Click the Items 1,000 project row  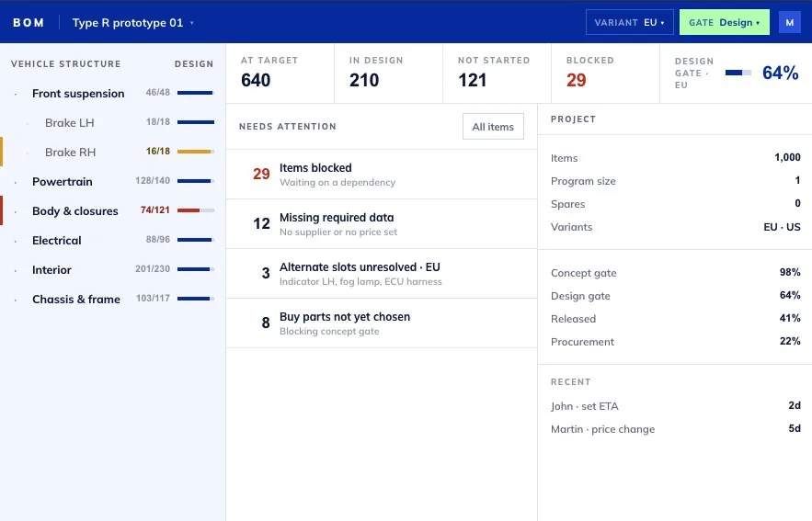pyautogui.click(x=675, y=158)
